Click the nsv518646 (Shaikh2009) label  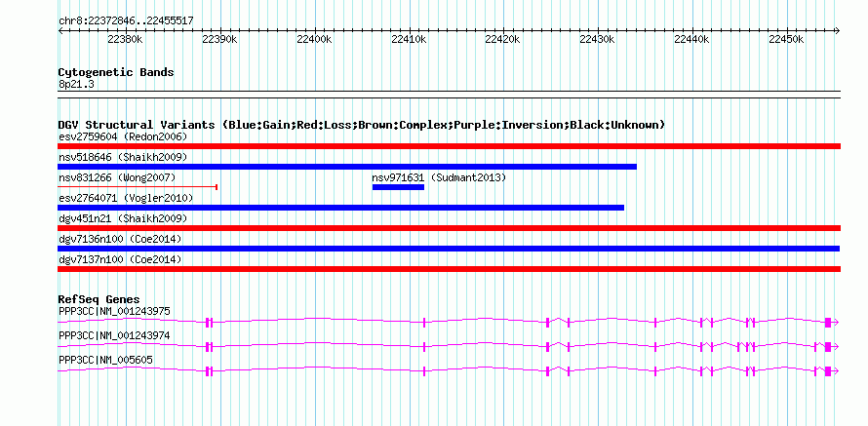[x=123, y=157]
